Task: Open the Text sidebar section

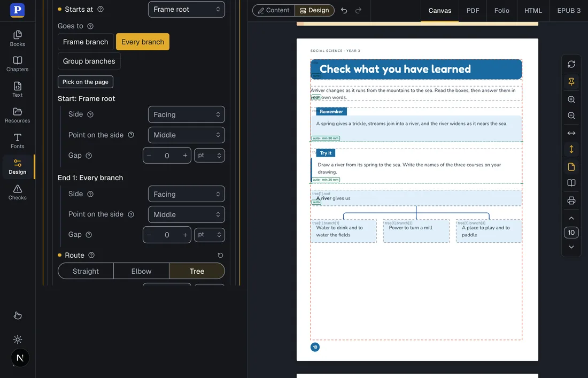Action: pos(17,90)
